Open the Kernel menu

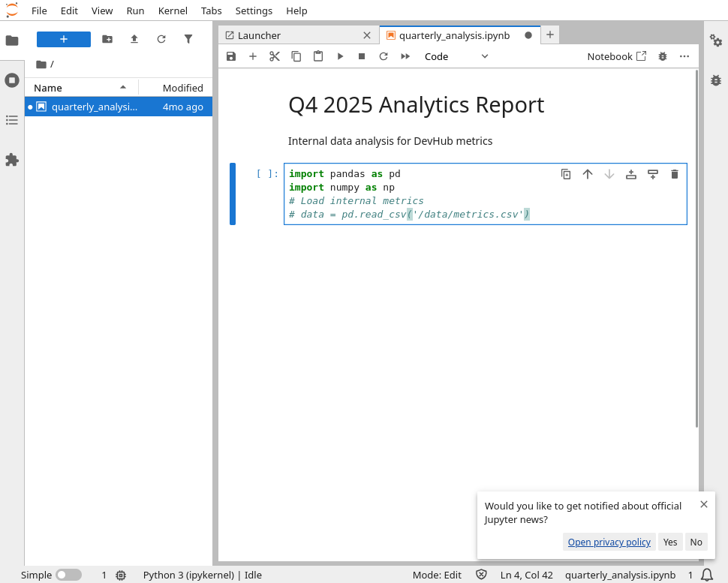173,11
